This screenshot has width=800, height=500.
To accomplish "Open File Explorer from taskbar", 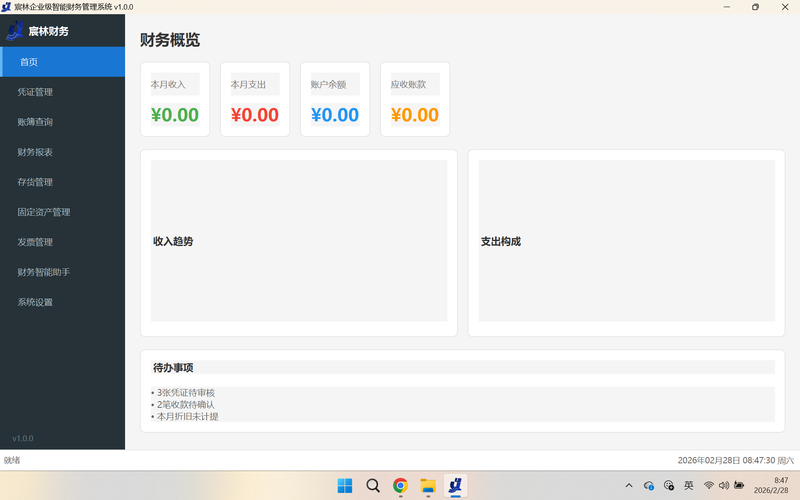I will [428, 486].
